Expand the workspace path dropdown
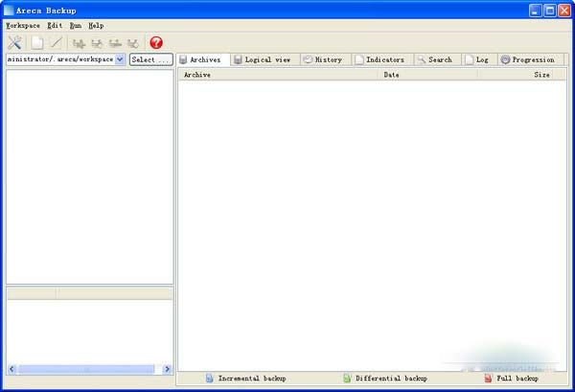 coord(120,59)
